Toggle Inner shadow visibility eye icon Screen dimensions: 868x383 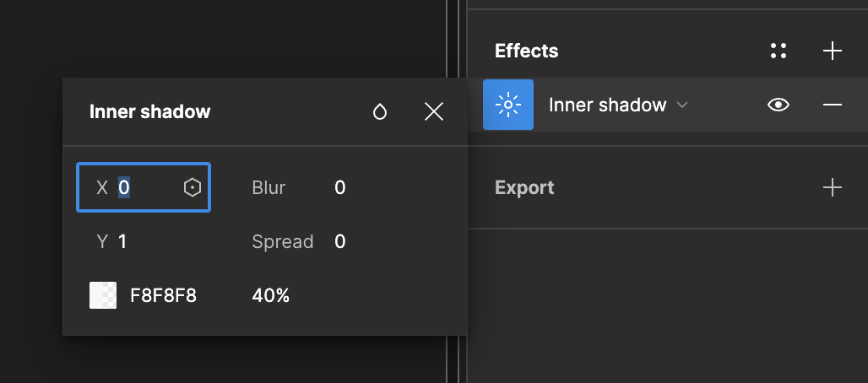click(x=778, y=105)
